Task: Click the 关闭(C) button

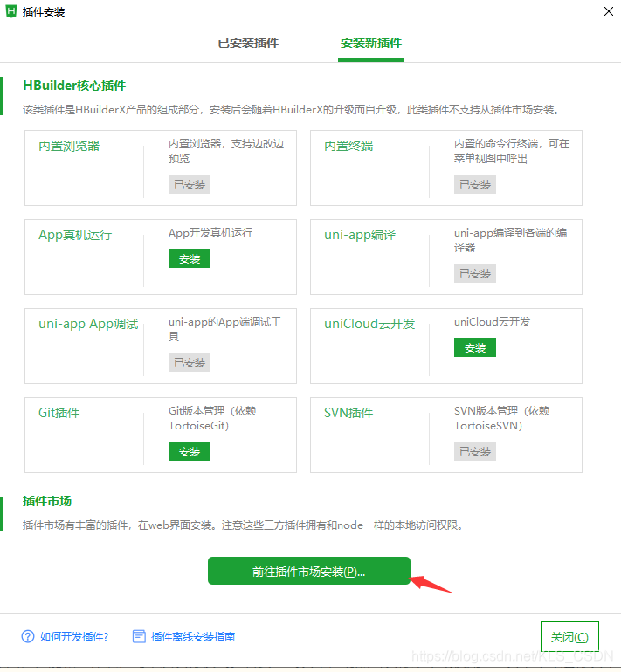Action: [569, 637]
